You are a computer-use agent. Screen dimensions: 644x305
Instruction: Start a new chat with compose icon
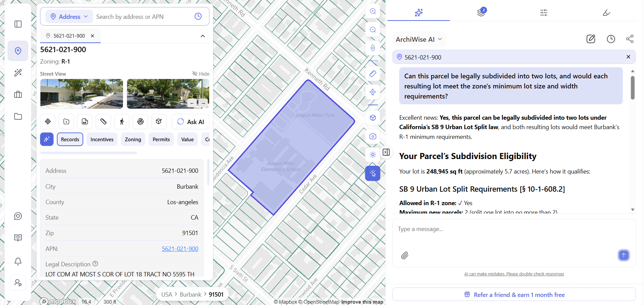pyautogui.click(x=591, y=39)
